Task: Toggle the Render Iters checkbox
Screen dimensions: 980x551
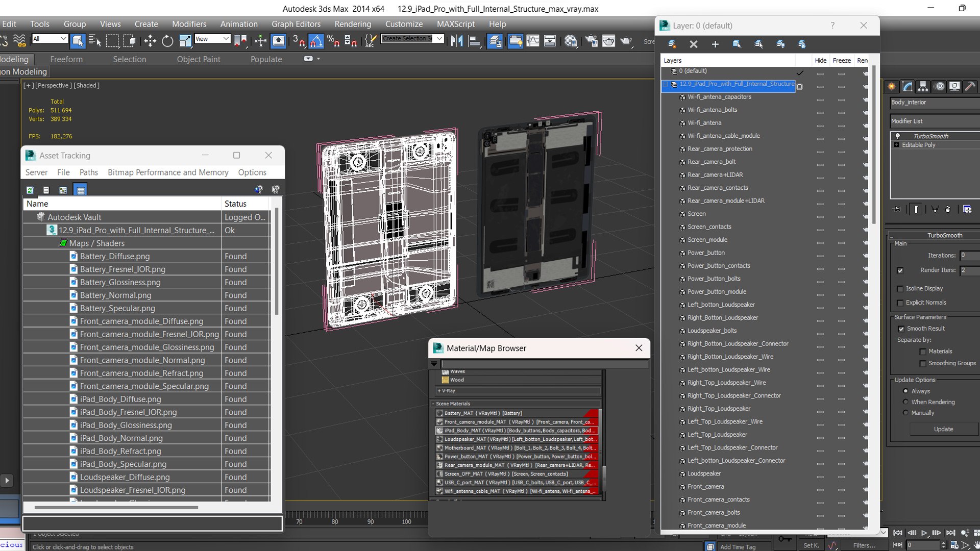Action: tap(900, 270)
